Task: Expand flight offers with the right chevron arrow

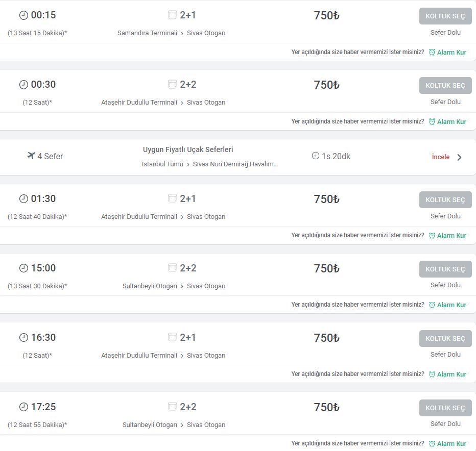Action: (459, 157)
